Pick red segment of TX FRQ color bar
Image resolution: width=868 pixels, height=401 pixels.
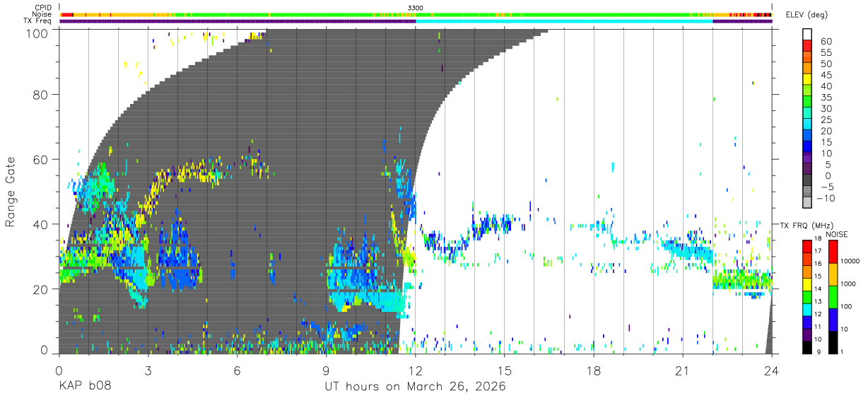(x=808, y=246)
